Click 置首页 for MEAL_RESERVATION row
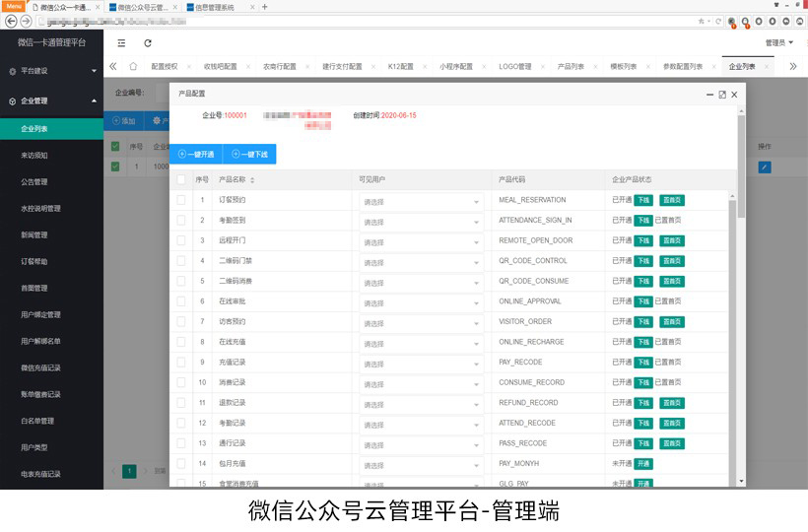 pyautogui.click(x=672, y=200)
